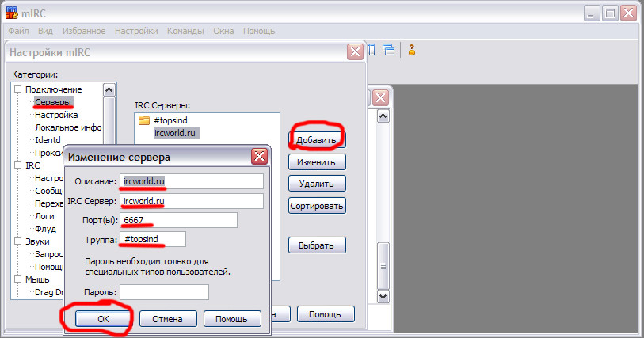Confirm server changes with the OK button

[103, 319]
